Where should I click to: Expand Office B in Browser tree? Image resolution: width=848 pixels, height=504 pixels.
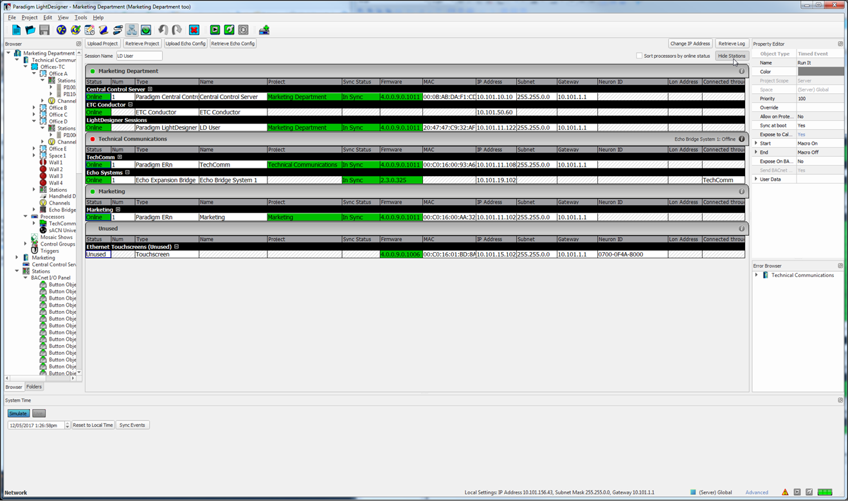(34, 108)
